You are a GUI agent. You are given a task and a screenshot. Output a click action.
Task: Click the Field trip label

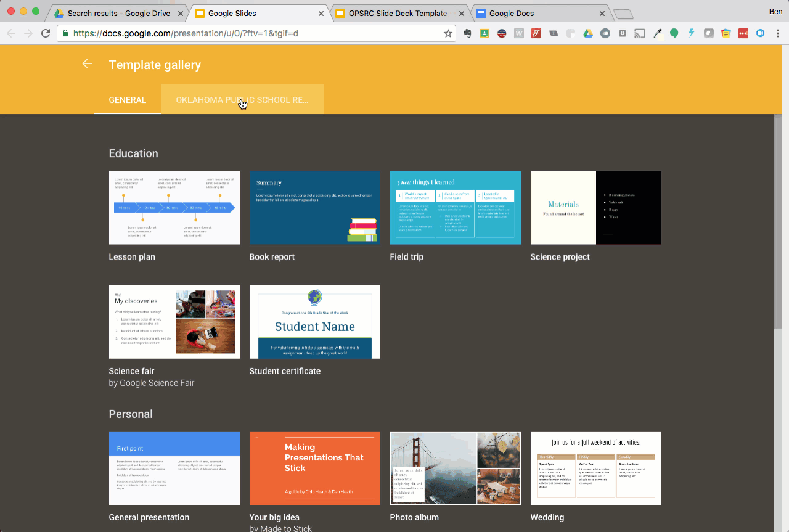pyautogui.click(x=407, y=257)
